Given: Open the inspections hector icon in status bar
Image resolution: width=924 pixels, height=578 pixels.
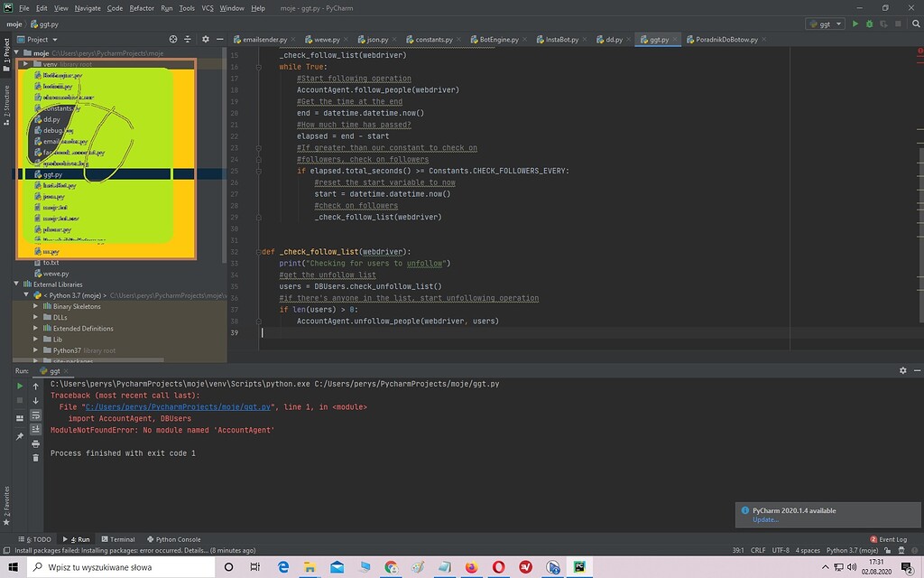Looking at the screenshot, I should (x=901, y=550).
